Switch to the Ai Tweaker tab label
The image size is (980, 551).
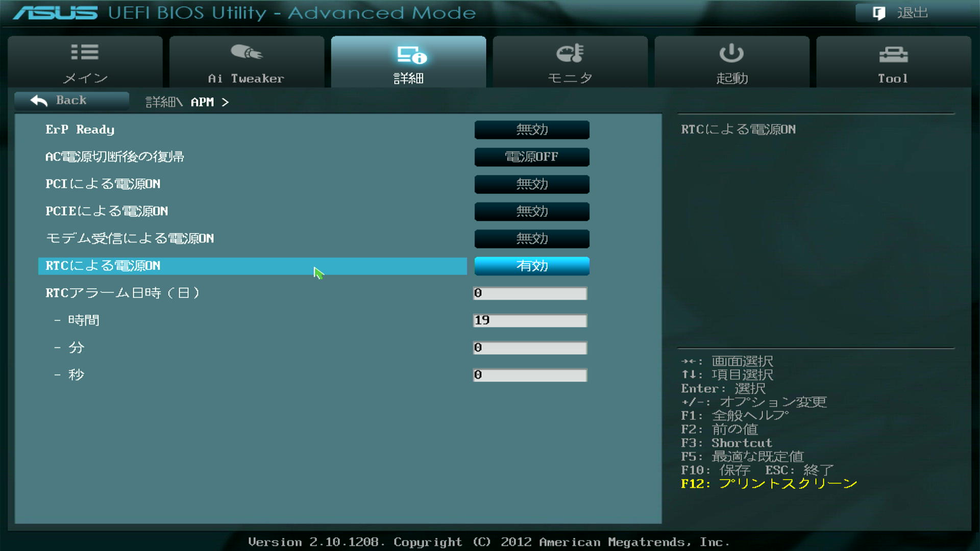[x=246, y=79]
